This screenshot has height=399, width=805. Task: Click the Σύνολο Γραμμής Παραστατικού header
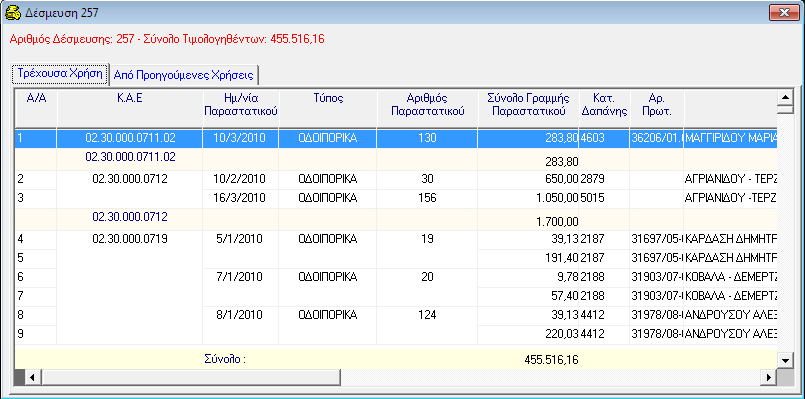pos(529,108)
